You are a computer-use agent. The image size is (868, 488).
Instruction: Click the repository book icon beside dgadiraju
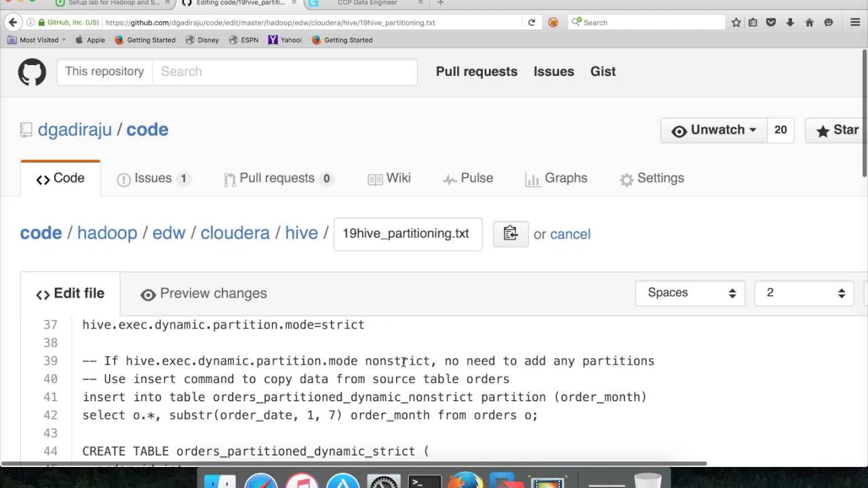pos(26,129)
